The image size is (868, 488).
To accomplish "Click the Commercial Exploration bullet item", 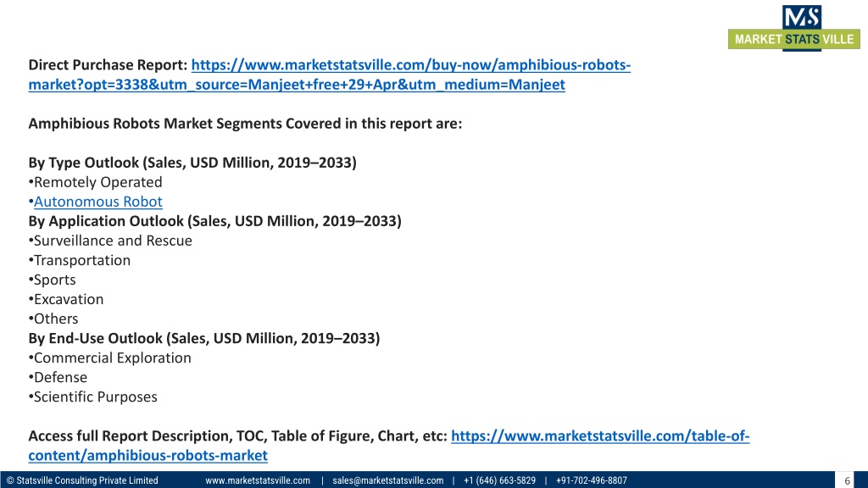I will click(x=109, y=358).
